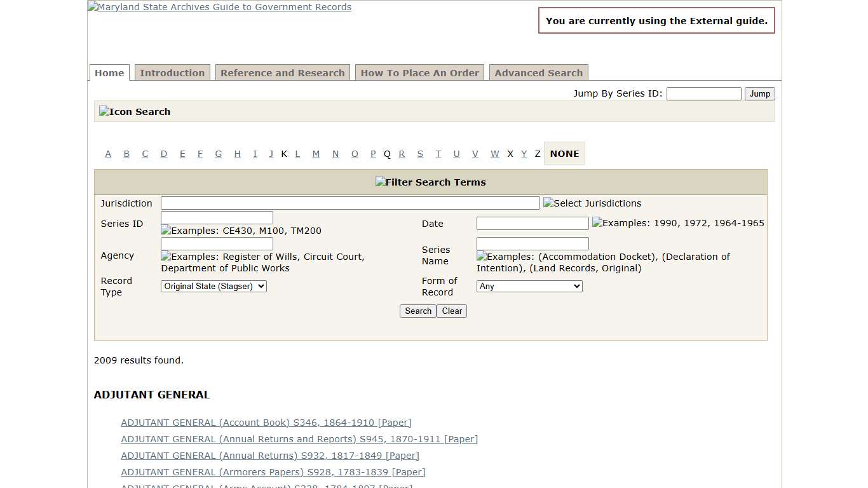
Task: Click the Maryland State Archives Guide logo
Action: (x=219, y=7)
